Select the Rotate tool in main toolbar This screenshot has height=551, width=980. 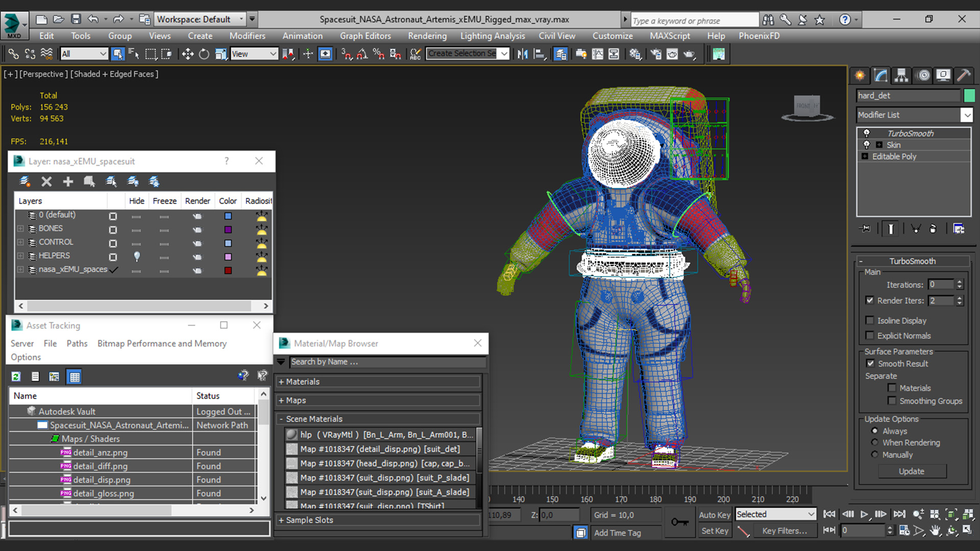tap(204, 54)
